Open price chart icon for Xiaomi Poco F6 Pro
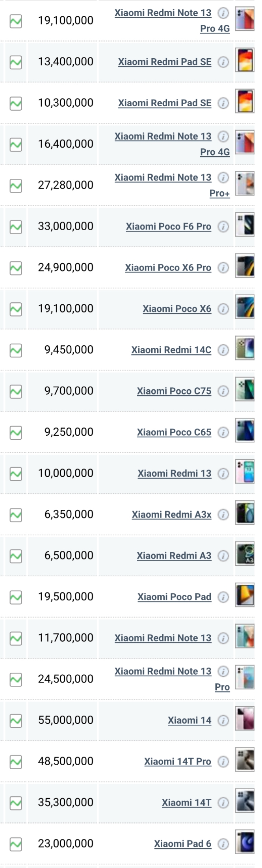The height and width of the screenshot is (868, 262). [x=16, y=227]
